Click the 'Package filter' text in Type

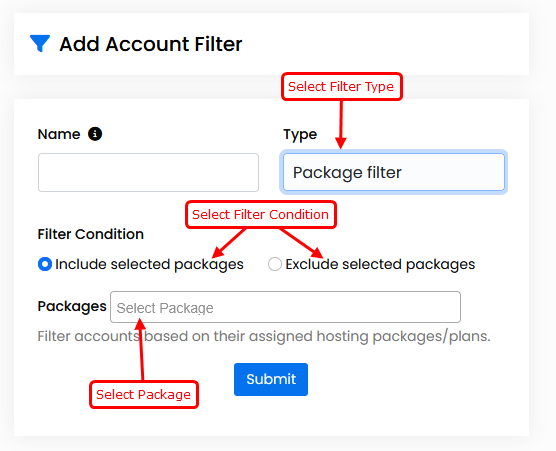coord(347,173)
